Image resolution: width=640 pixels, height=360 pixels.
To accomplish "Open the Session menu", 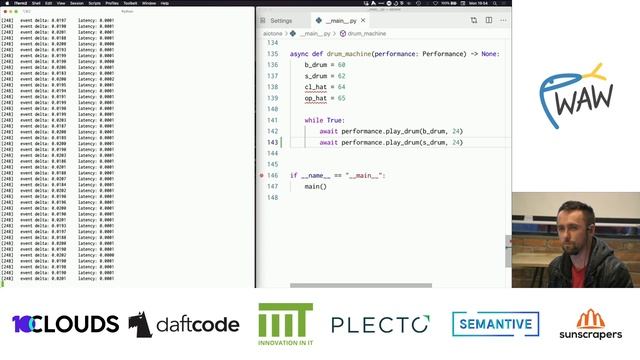I will pyautogui.click(x=77, y=3).
